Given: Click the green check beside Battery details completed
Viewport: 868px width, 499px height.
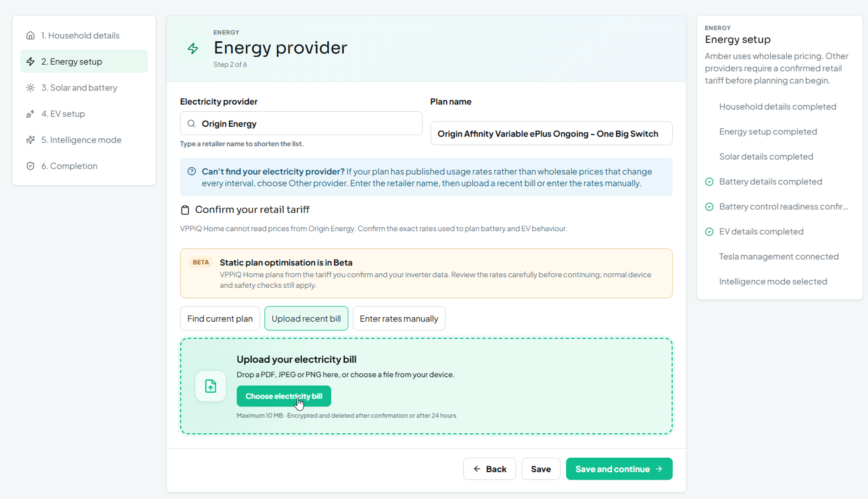Looking at the screenshot, I should pos(709,182).
